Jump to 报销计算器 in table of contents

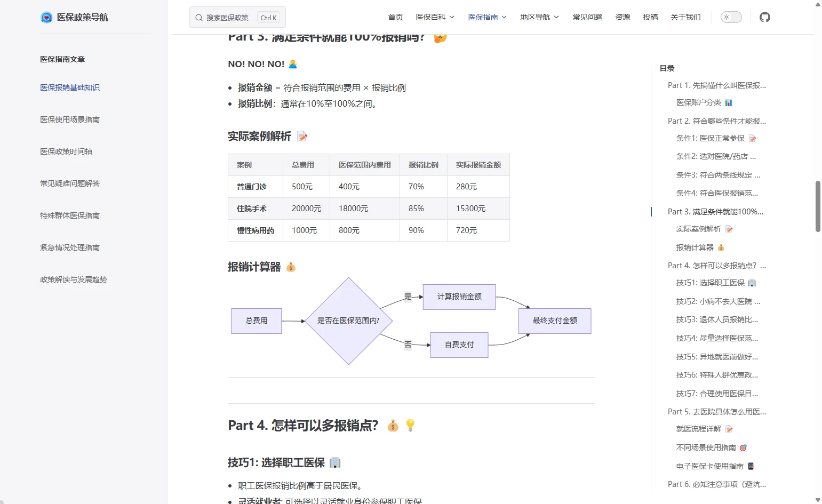click(x=695, y=247)
